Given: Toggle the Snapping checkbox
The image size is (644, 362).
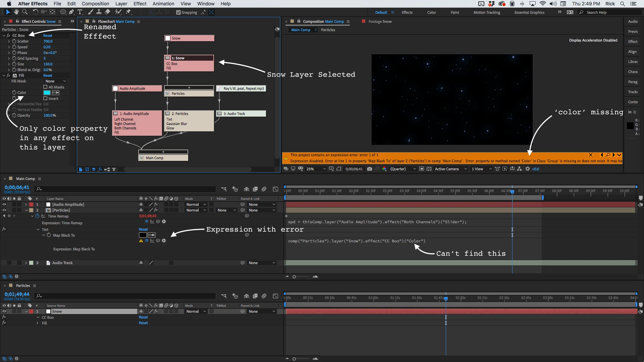Looking at the screenshot, I should pos(178,12).
